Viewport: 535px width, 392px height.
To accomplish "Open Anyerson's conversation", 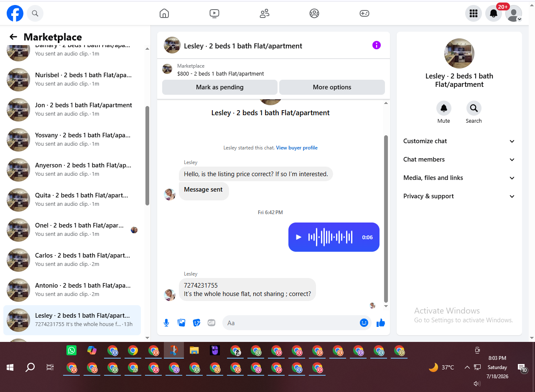I will coord(72,169).
